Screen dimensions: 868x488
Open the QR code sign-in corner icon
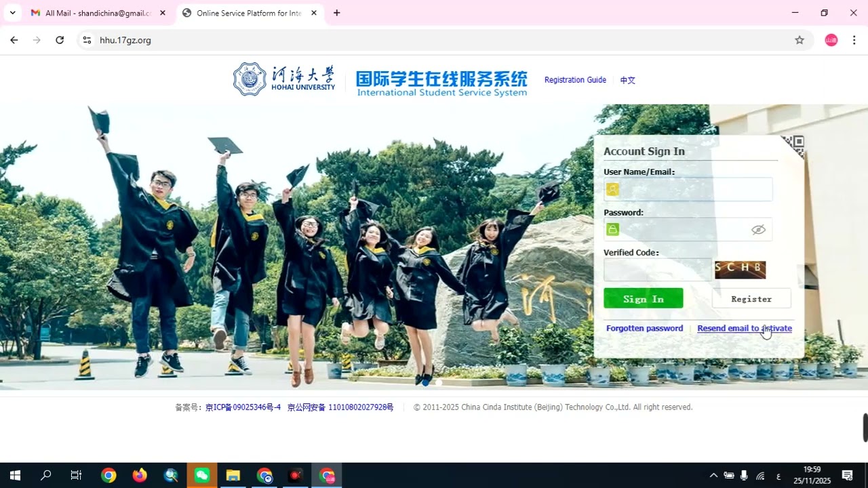pos(793,146)
